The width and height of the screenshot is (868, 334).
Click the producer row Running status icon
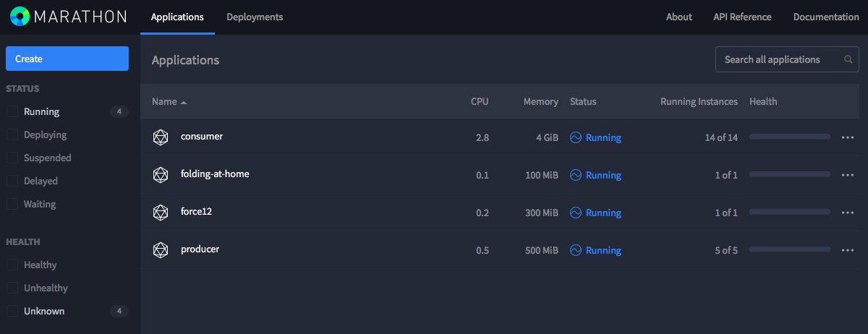coord(576,250)
